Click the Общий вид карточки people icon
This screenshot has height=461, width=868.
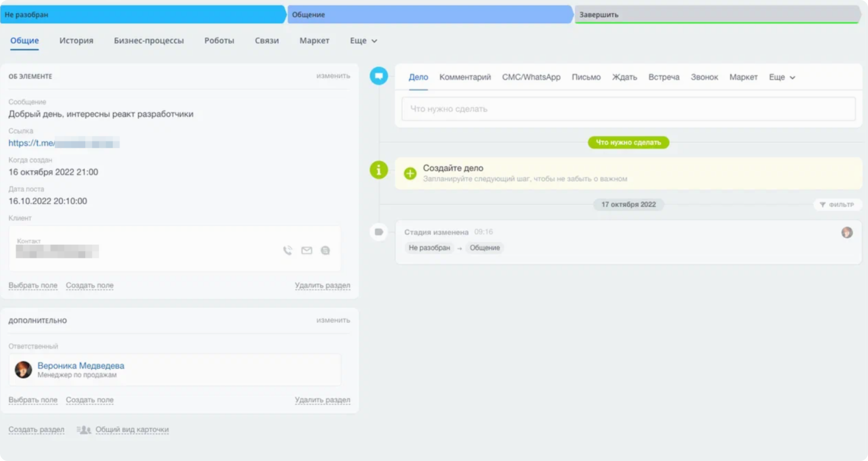pos(84,430)
